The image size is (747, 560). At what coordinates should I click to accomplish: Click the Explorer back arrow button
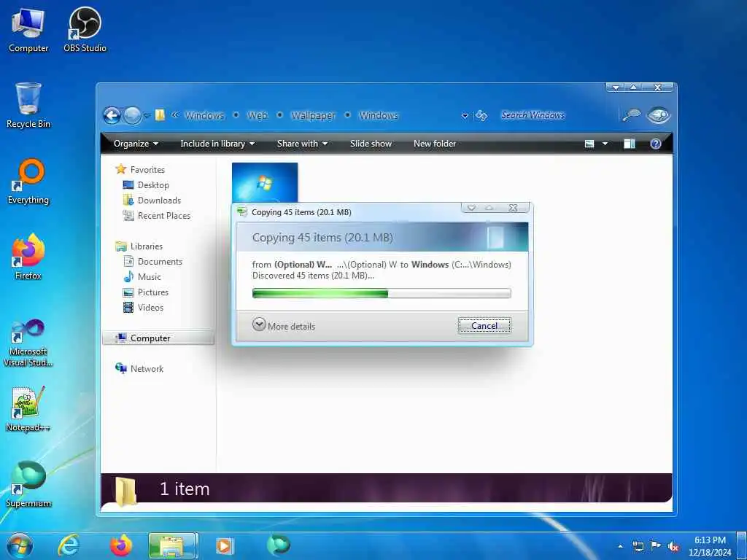click(x=112, y=115)
